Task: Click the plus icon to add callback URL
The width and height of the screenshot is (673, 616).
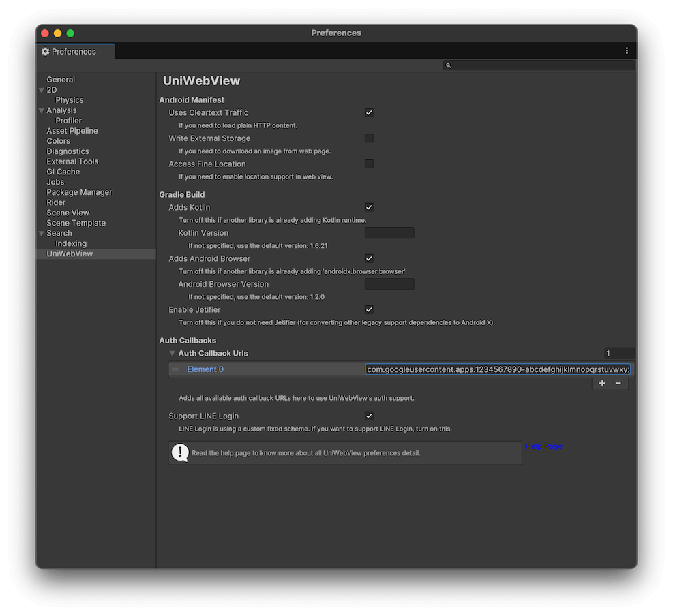Action: coord(602,384)
